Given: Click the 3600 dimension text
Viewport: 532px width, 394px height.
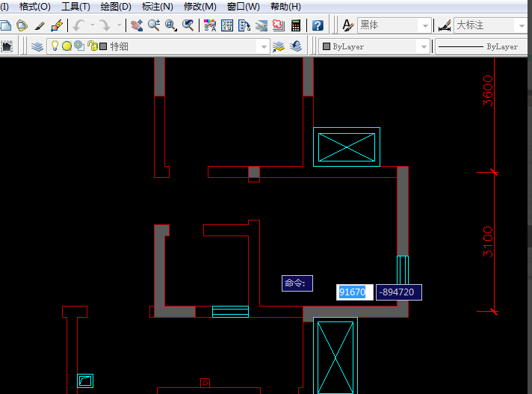Looking at the screenshot, I should coord(488,90).
